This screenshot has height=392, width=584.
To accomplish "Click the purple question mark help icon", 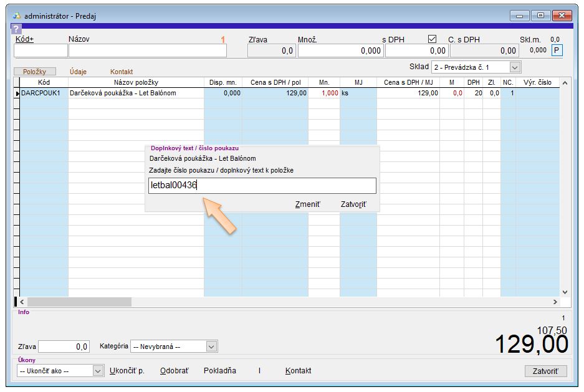I will pos(16,29).
